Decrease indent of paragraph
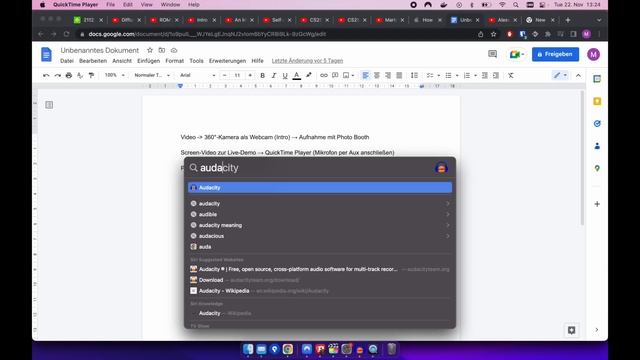Viewport: 640px width, 360px height. pos(484,76)
